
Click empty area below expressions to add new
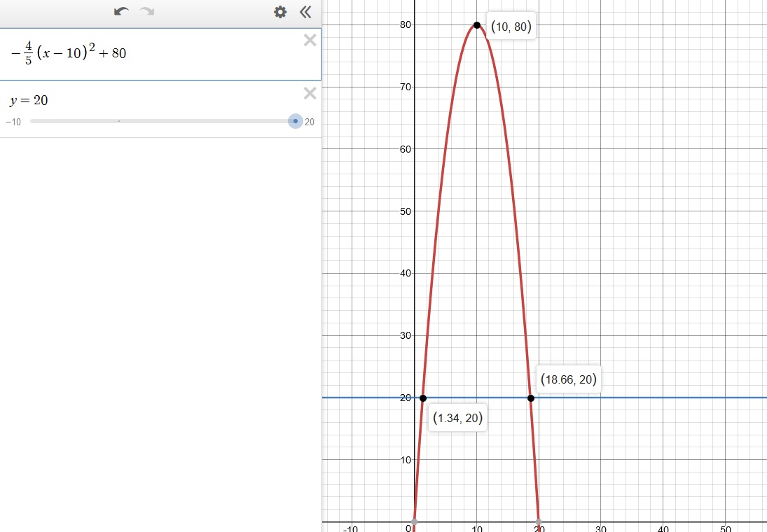160,315
